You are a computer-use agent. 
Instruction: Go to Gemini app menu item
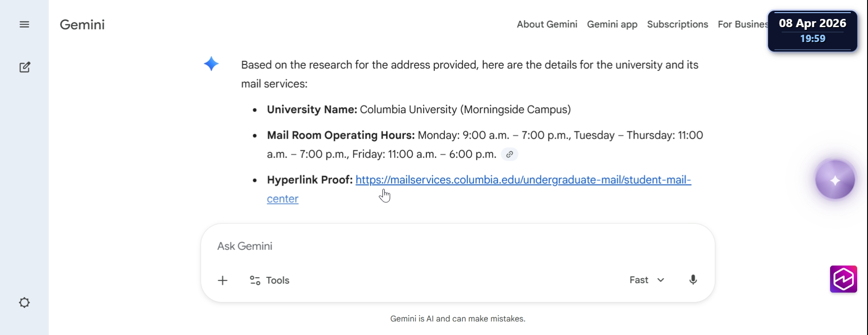tap(612, 24)
